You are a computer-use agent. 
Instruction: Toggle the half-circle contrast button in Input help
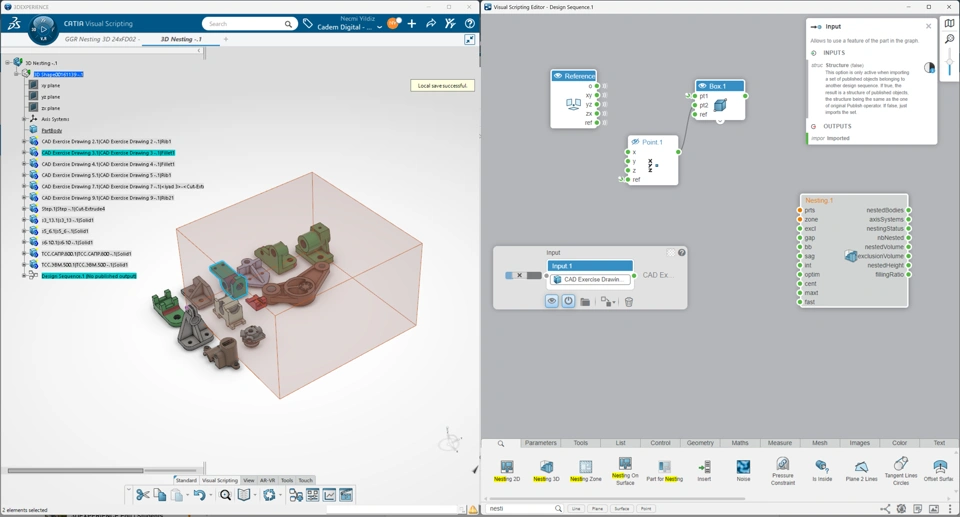(x=929, y=67)
